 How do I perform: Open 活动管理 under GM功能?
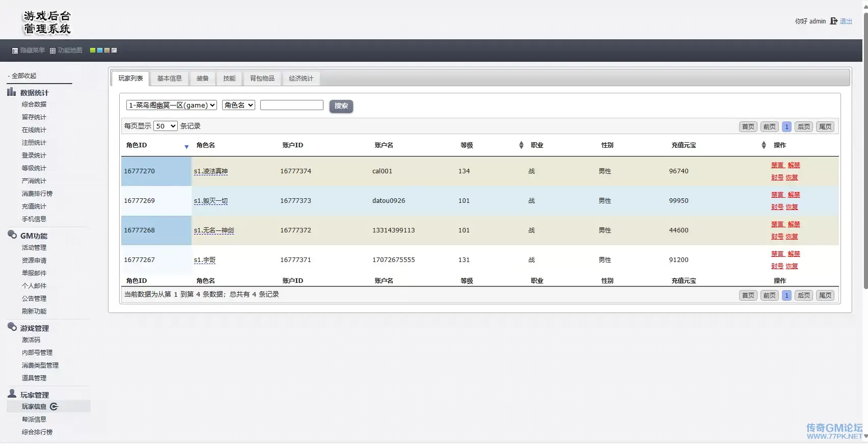34,248
